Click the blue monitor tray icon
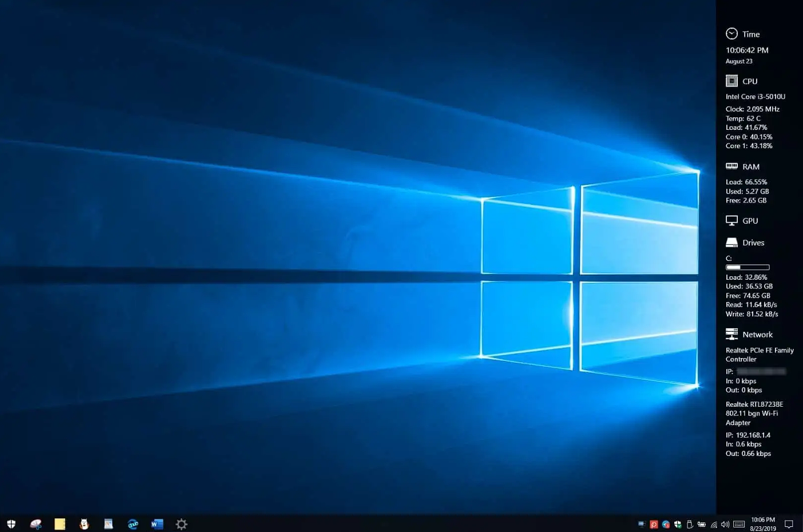Viewport: 803px width, 532px height. 642,524
